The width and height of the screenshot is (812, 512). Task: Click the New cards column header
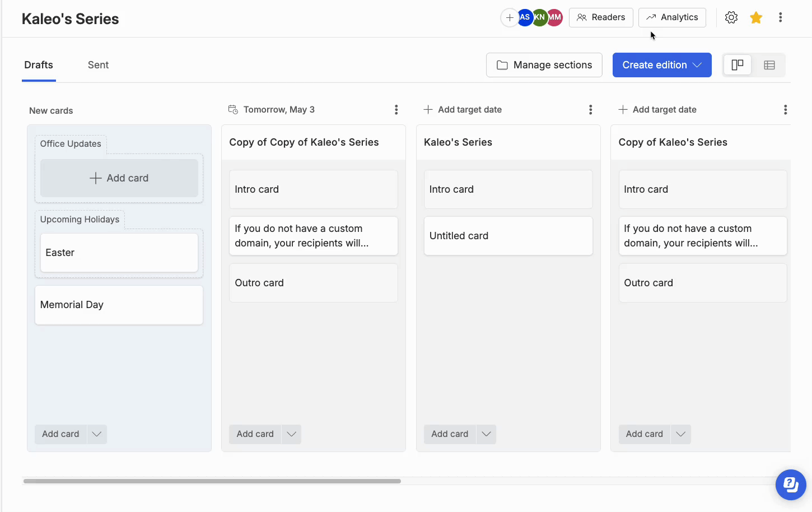51,111
